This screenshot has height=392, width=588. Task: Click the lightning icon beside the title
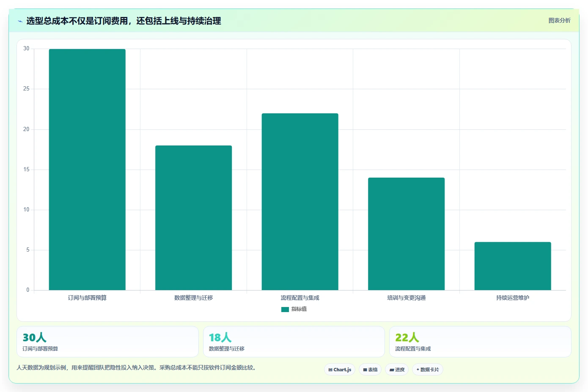tap(20, 21)
